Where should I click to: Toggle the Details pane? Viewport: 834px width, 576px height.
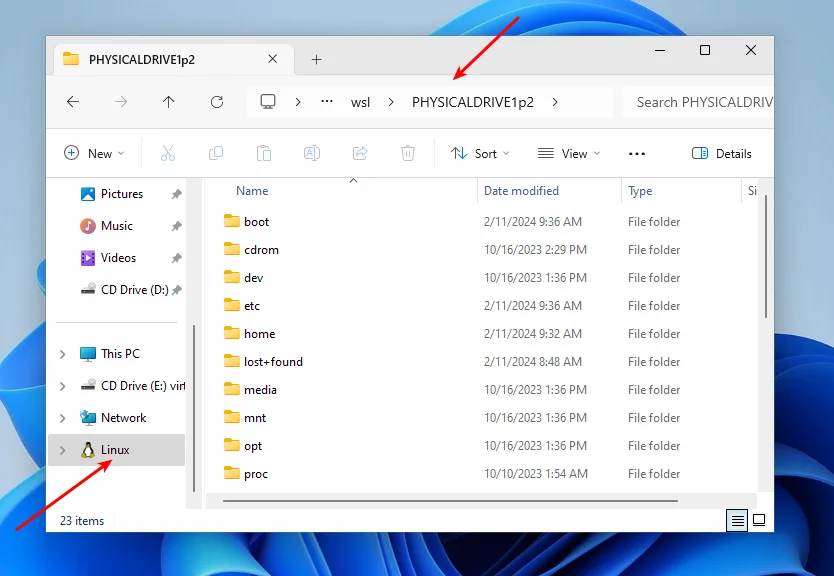pyautogui.click(x=721, y=153)
